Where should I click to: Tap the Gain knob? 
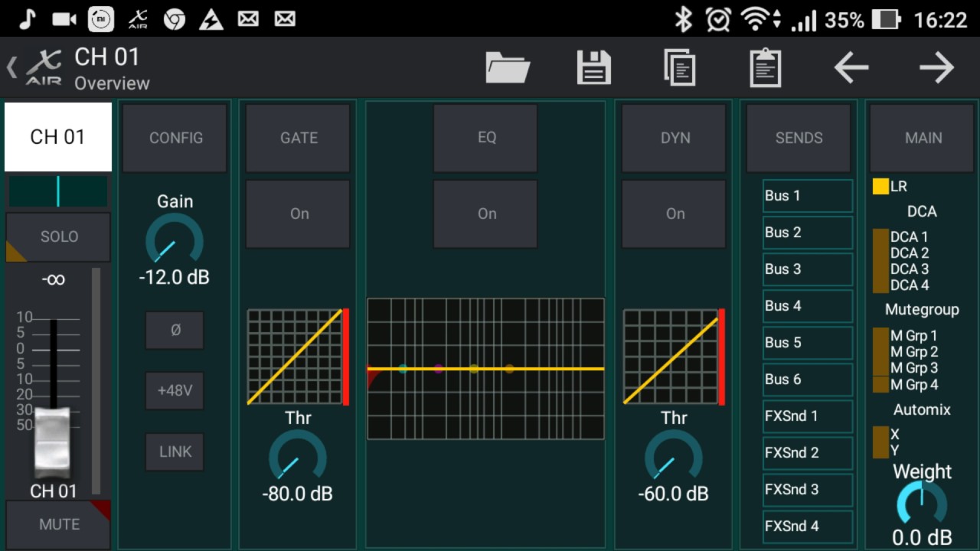tap(175, 240)
